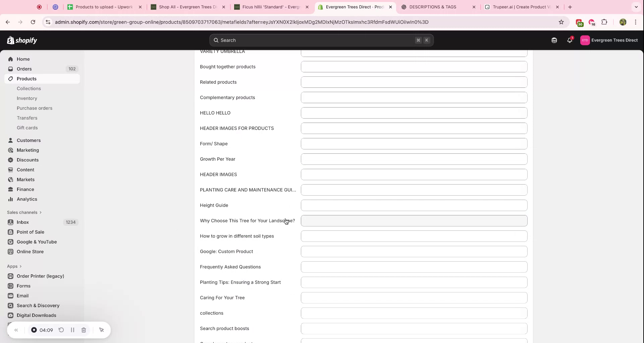
Task: Pause the screen recording
Action: click(x=73, y=330)
